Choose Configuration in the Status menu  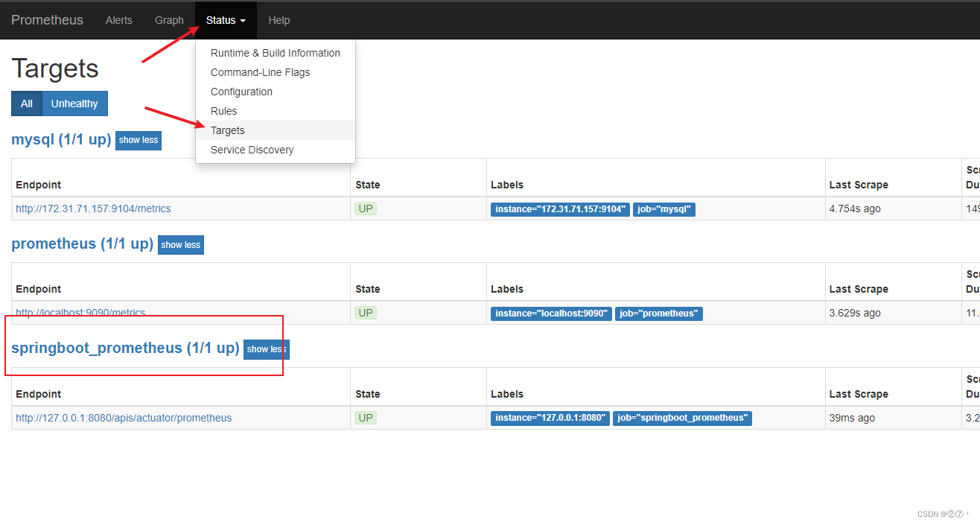(276, 92)
